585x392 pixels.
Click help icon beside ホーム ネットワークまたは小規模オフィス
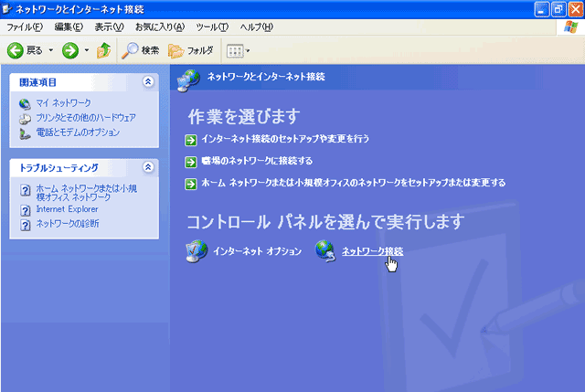tap(25, 191)
